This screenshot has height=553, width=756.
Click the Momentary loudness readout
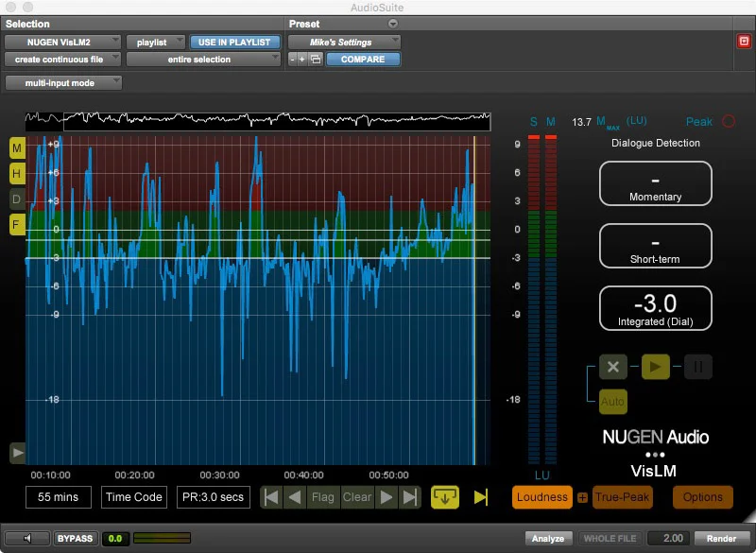(x=656, y=183)
